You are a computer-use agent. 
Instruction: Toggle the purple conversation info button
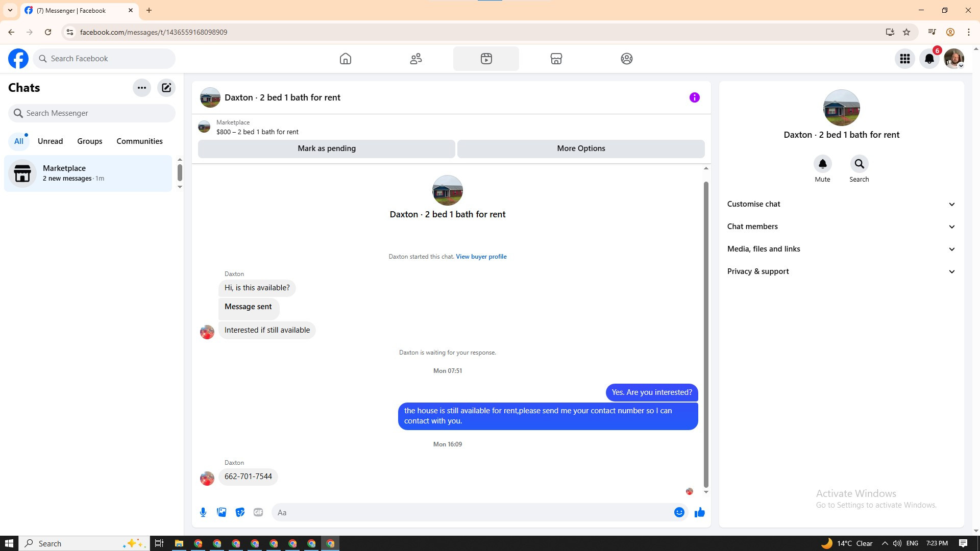[x=694, y=97]
